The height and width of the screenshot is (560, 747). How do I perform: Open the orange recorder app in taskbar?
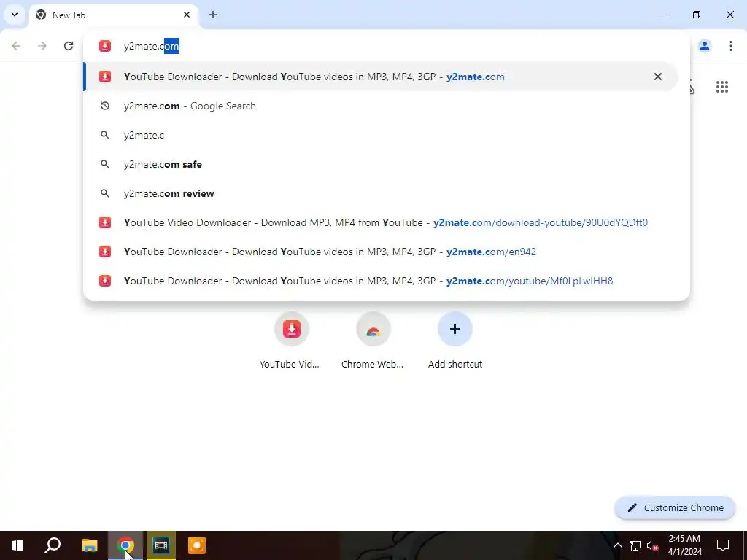click(x=197, y=545)
